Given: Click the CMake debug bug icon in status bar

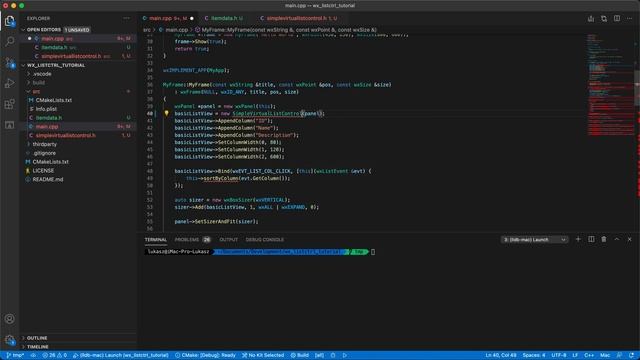Looking at the screenshot, I should pyautogui.click(x=333, y=355).
